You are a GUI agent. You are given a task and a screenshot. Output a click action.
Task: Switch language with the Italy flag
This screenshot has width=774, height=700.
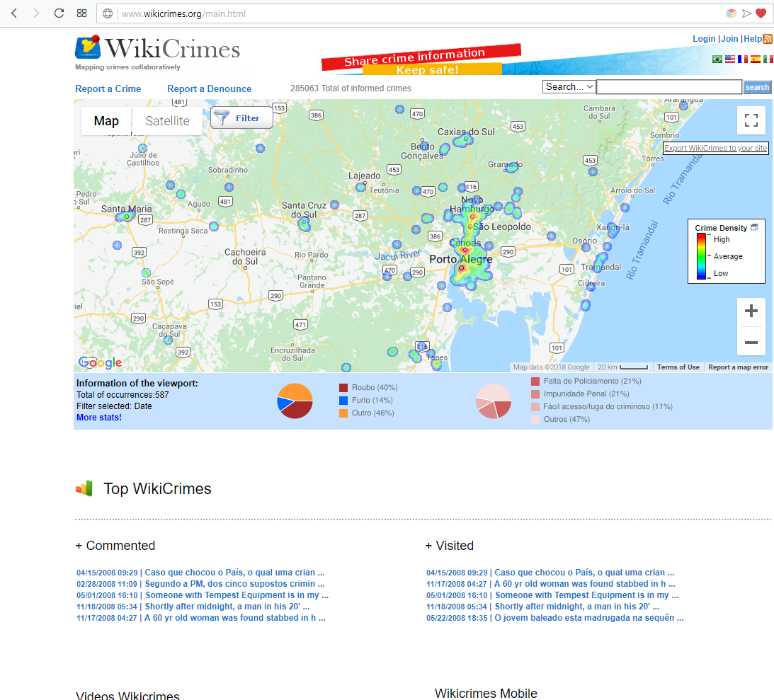point(768,59)
